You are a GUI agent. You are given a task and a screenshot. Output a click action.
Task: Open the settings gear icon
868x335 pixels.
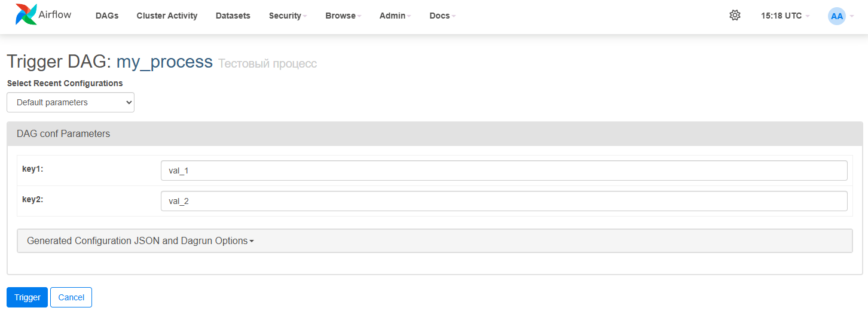pyautogui.click(x=735, y=16)
